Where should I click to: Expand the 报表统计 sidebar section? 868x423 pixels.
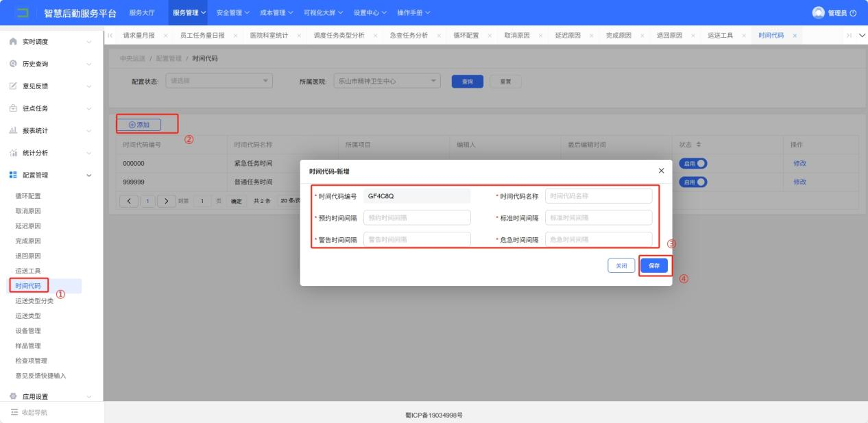coord(89,130)
